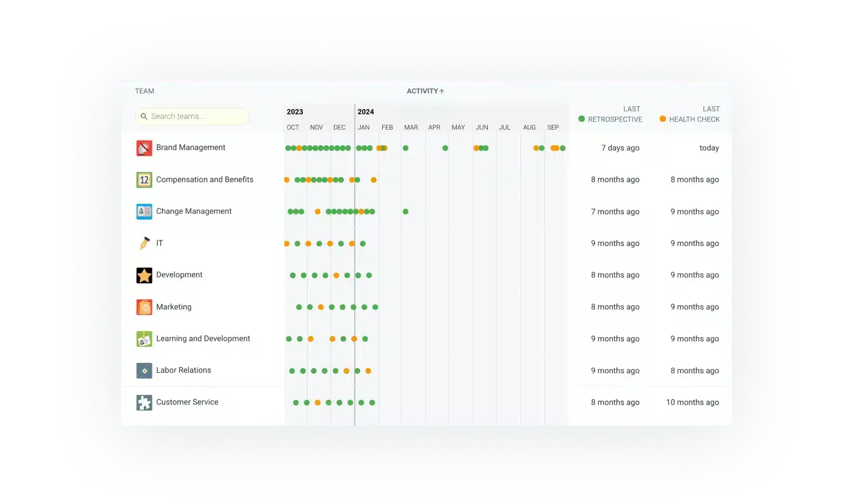Click the magnifier icon in search box
This screenshot has height=504, width=851.
point(144,116)
